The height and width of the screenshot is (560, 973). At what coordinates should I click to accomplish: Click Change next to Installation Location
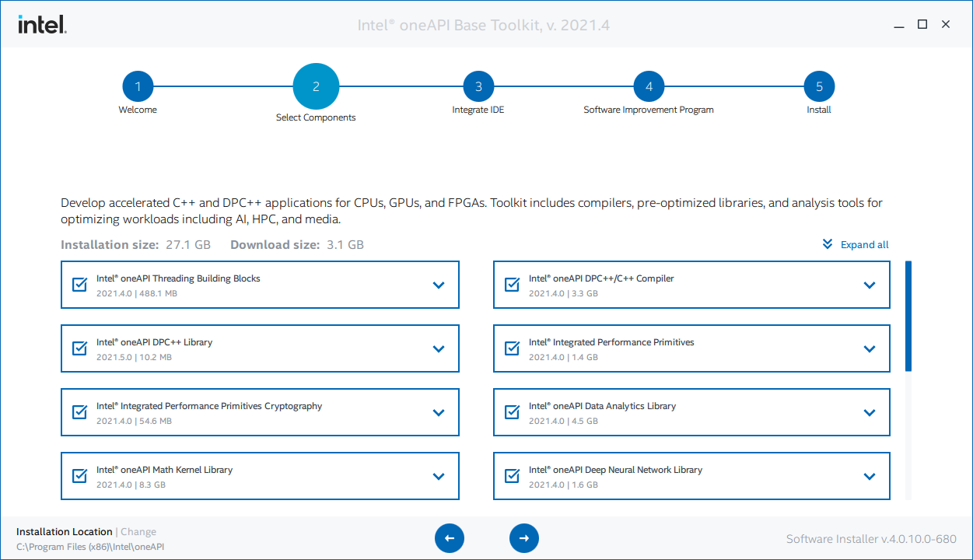click(138, 532)
